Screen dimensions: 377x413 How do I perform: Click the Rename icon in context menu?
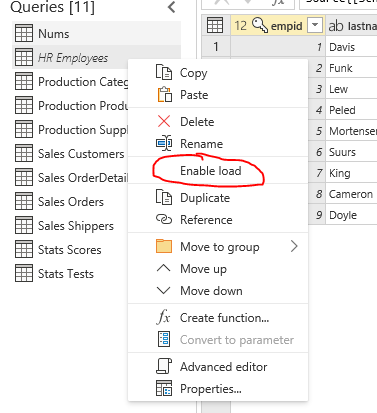click(x=164, y=143)
